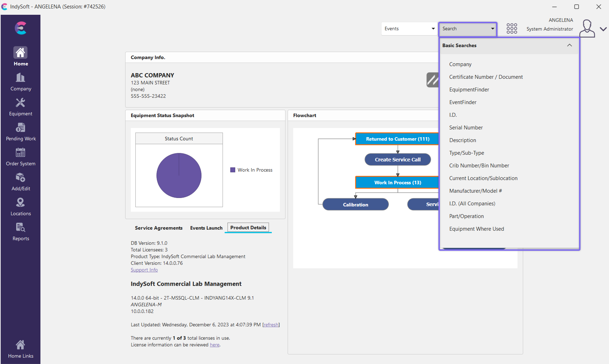Switch to the Service Agreements tab
Image resolution: width=609 pixels, height=364 pixels.
click(159, 228)
